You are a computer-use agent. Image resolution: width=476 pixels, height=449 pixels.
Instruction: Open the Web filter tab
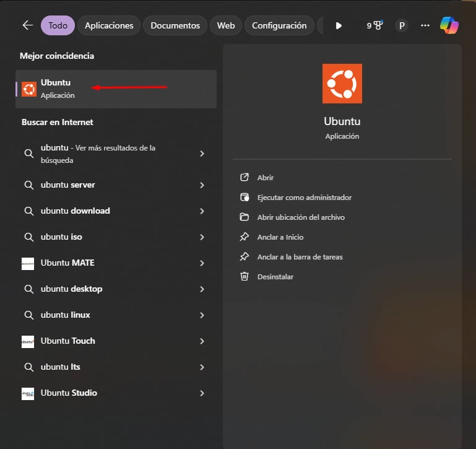(x=226, y=25)
